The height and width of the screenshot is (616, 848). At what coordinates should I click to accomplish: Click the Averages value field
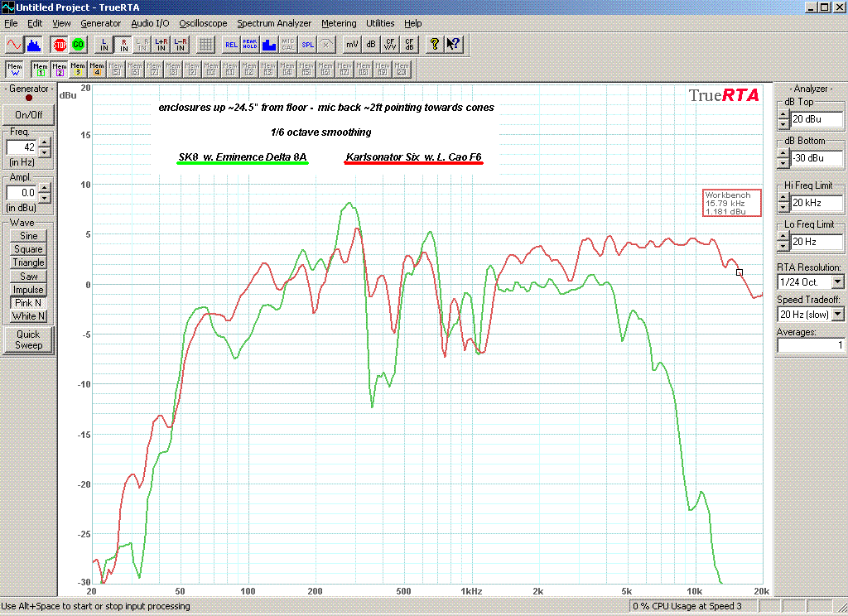[x=810, y=345]
